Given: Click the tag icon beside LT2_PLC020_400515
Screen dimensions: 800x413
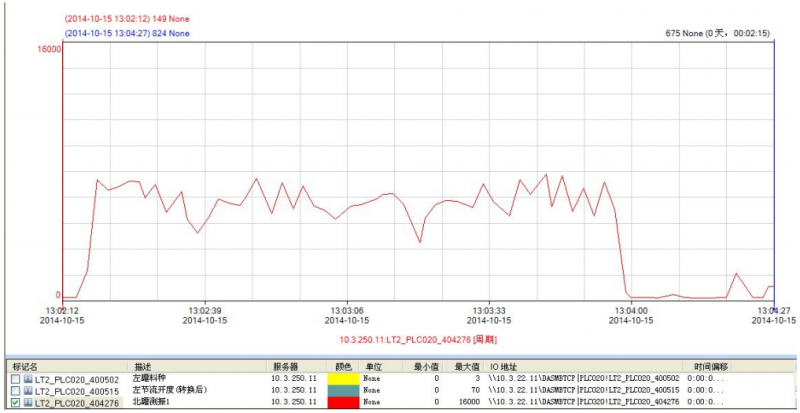Looking at the screenshot, I should [28, 390].
